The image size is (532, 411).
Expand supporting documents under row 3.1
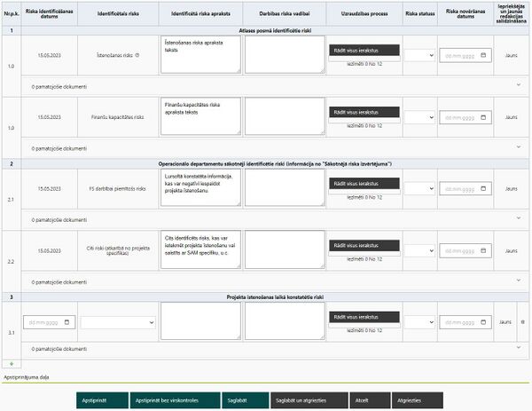[x=519, y=347]
